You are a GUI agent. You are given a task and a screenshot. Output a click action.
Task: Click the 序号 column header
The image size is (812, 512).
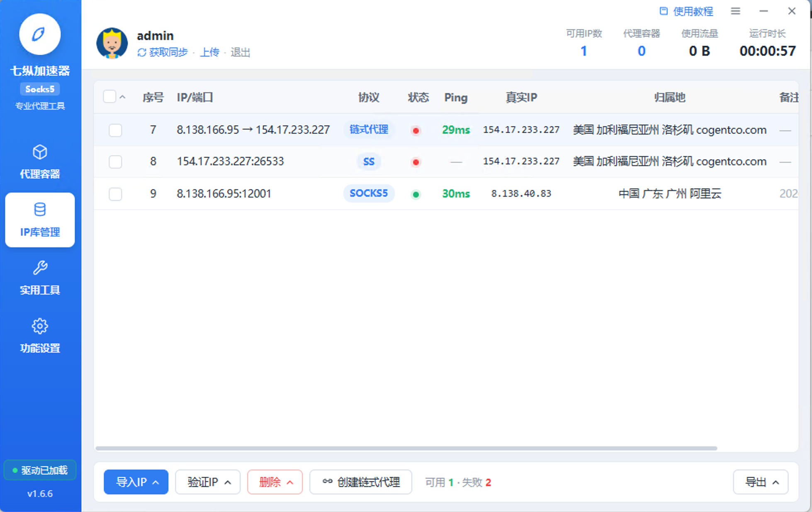(153, 98)
